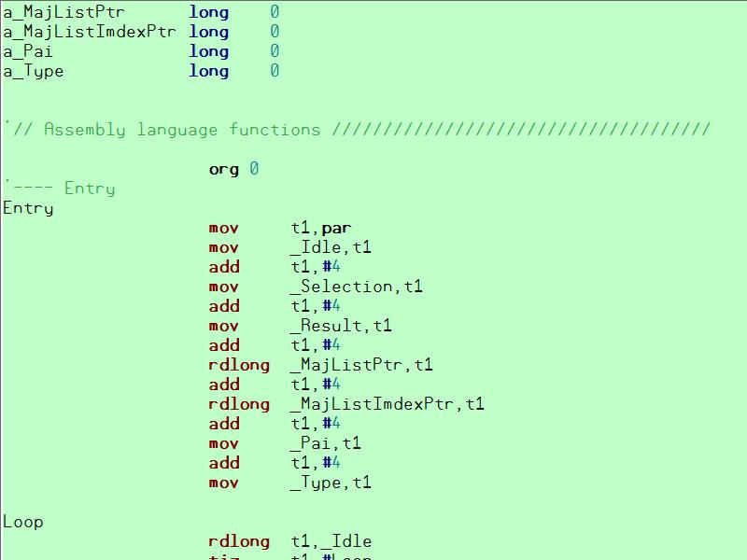This screenshot has width=747, height=560.
Task: Click the _MajListImdexPtr,t1 operand
Action: pos(388,404)
